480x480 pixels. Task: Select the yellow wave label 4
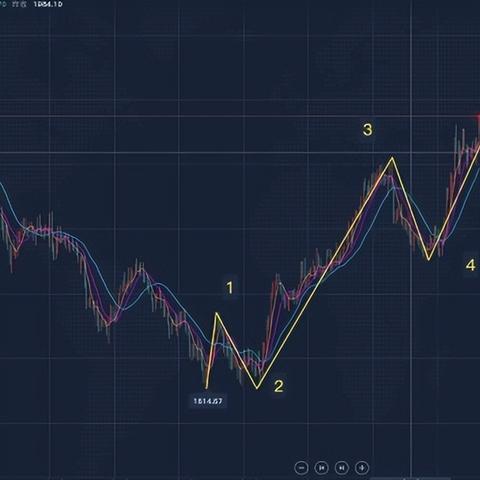point(470,265)
